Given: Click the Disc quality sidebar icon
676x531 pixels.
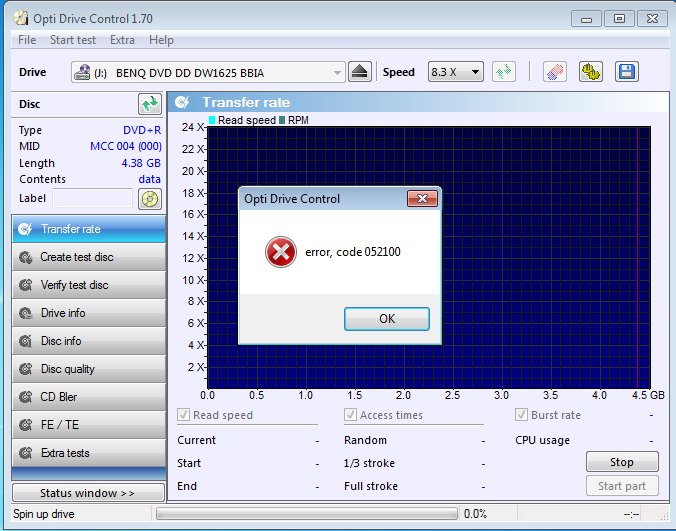Looking at the screenshot, I should click(25, 369).
